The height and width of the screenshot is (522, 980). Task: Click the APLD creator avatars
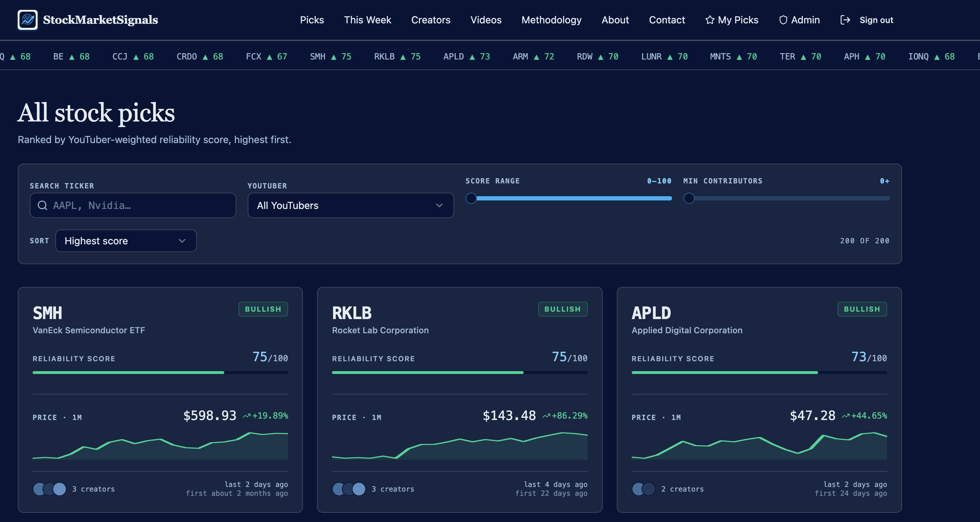[x=644, y=489]
